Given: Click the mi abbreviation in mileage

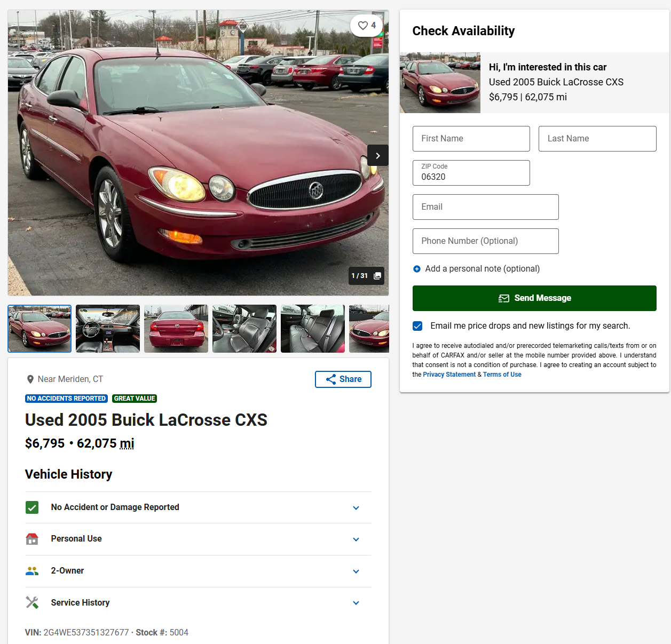Looking at the screenshot, I should [x=127, y=444].
